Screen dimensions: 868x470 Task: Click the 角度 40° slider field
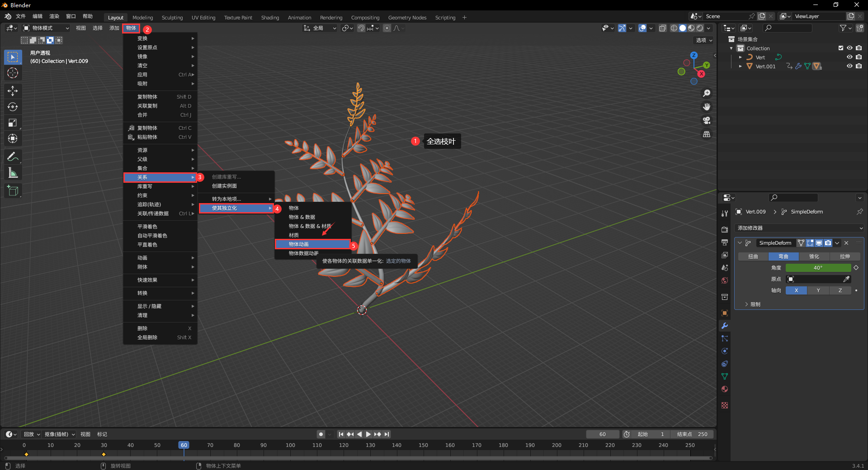[x=818, y=268]
